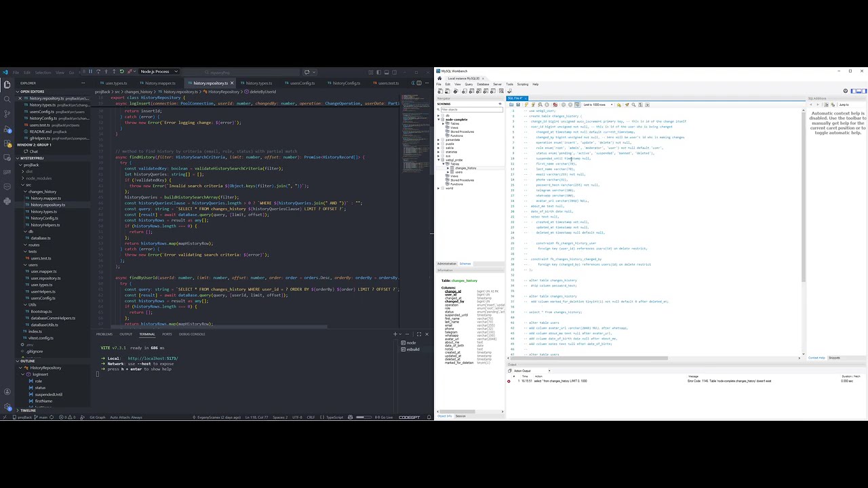Viewport: 868px width, 488px height.
Task: Collapse OPEN EDITORS section in explorer
Action: pyautogui.click(x=31, y=91)
